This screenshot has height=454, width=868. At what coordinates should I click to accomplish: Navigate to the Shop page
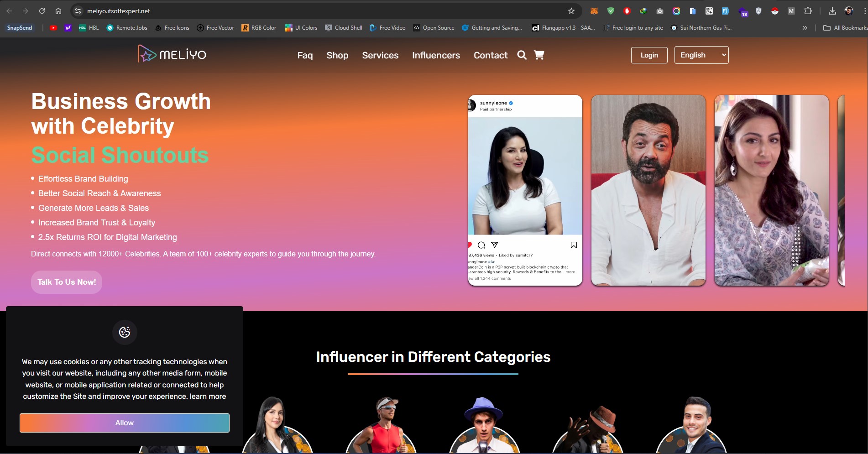click(337, 55)
